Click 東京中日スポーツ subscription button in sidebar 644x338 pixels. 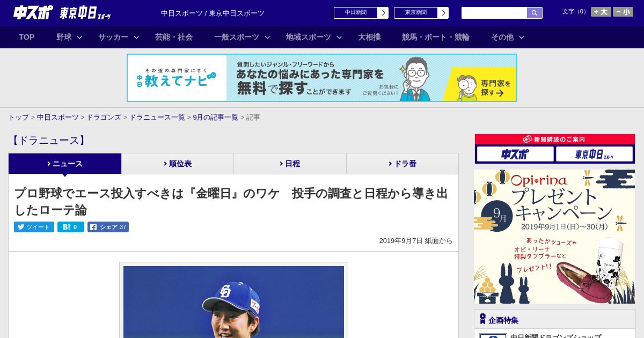click(594, 154)
